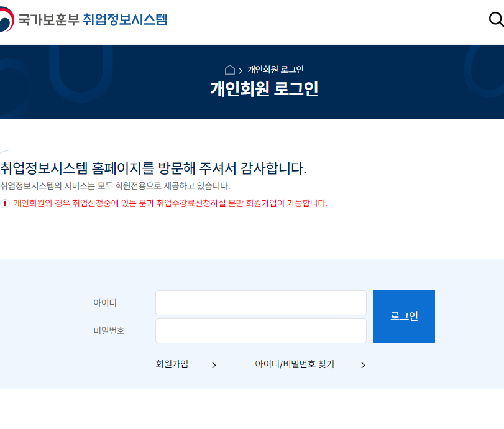504x429 pixels.
Task: Open the search magnifier icon
Action: click(497, 20)
